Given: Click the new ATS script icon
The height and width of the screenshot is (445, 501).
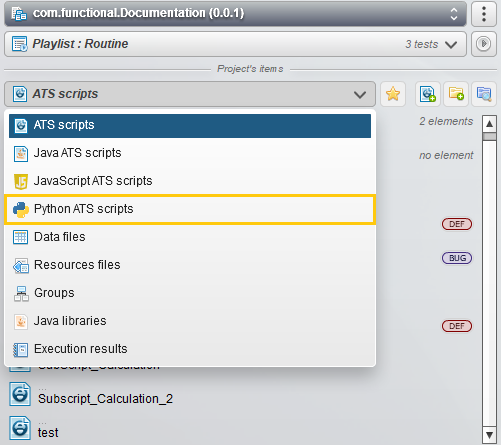Looking at the screenshot, I should pyautogui.click(x=428, y=94).
